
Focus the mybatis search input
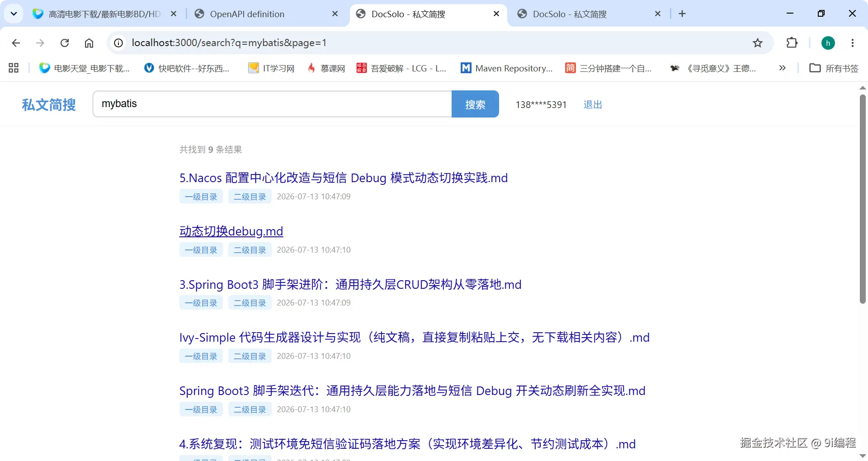pos(272,104)
